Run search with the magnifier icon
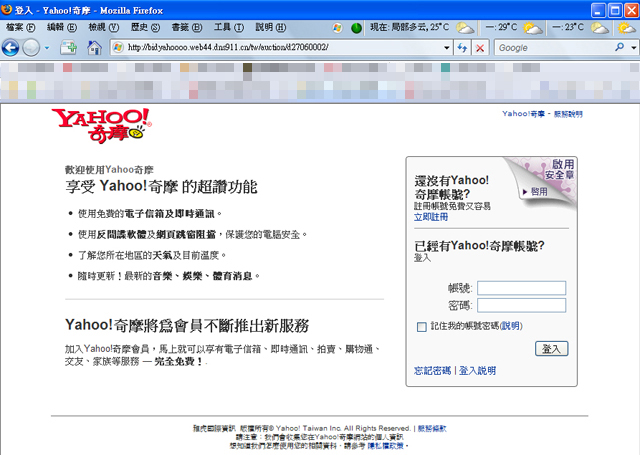The height and width of the screenshot is (455, 640). coord(620,47)
